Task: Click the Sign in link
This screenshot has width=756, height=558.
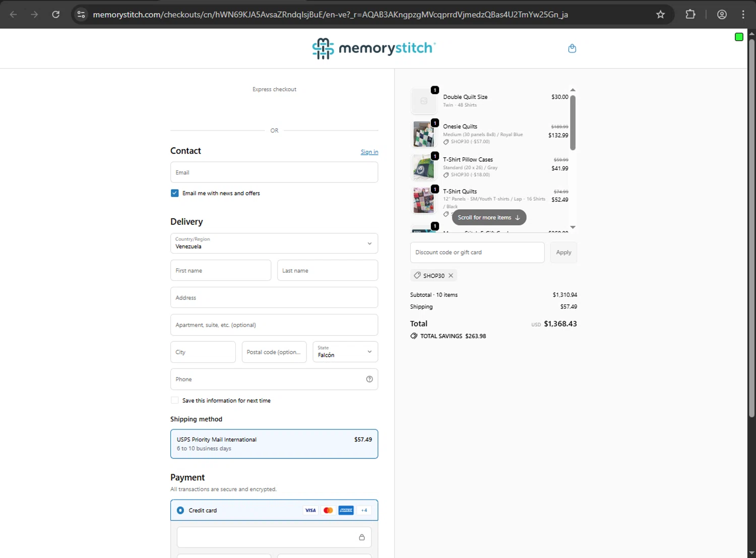Action: pos(369,152)
